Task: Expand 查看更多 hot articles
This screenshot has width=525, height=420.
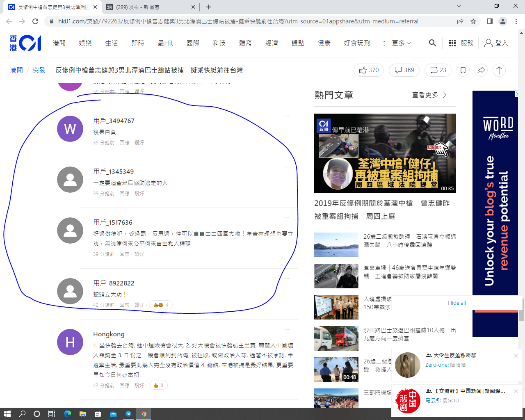Action: coord(429,95)
